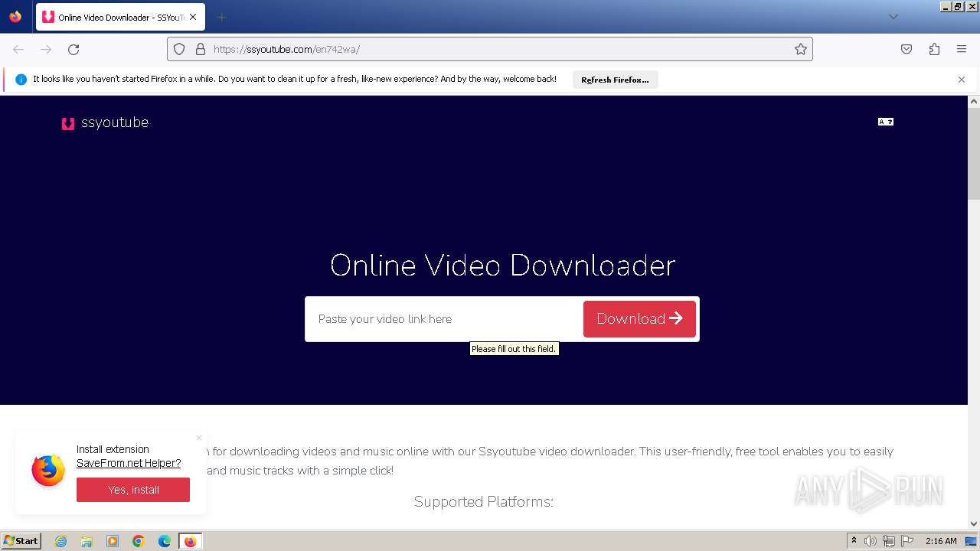Click the Yes, install button
The height and width of the screenshot is (551, 980).
point(133,490)
